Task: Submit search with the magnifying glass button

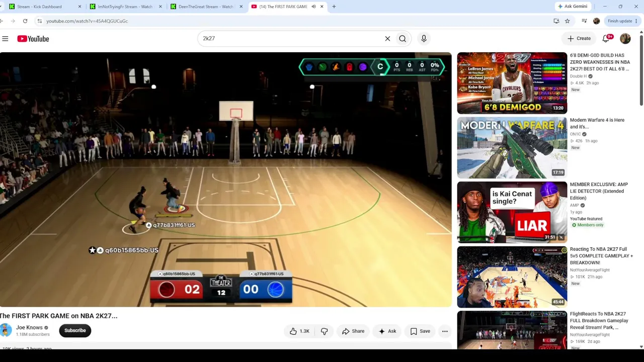Action: pyautogui.click(x=403, y=39)
